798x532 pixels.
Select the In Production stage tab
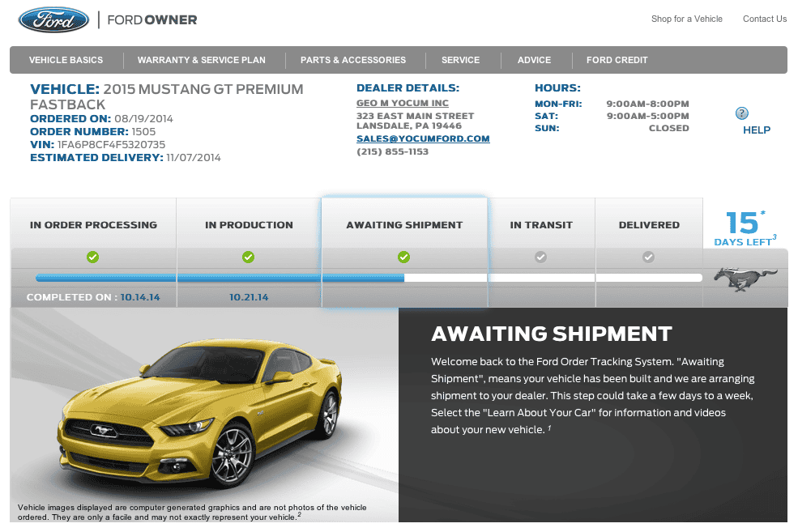point(249,223)
